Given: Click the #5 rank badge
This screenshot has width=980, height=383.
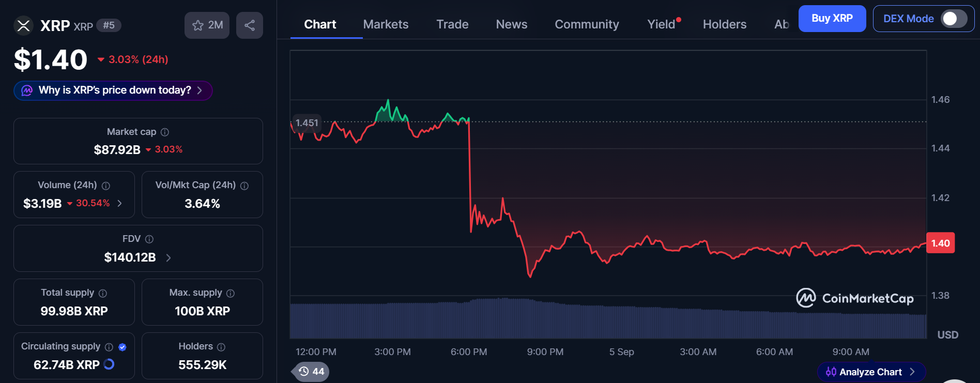Looking at the screenshot, I should coord(109,25).
